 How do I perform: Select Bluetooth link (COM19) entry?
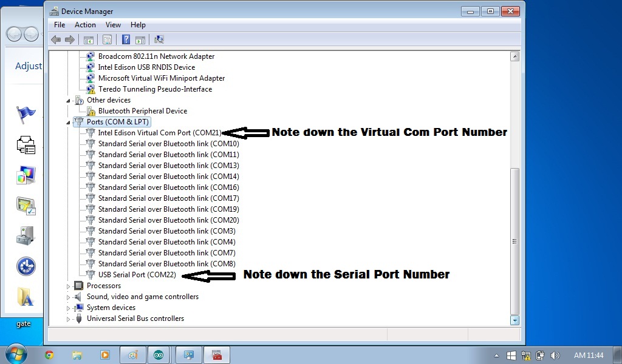click(169, 209)
